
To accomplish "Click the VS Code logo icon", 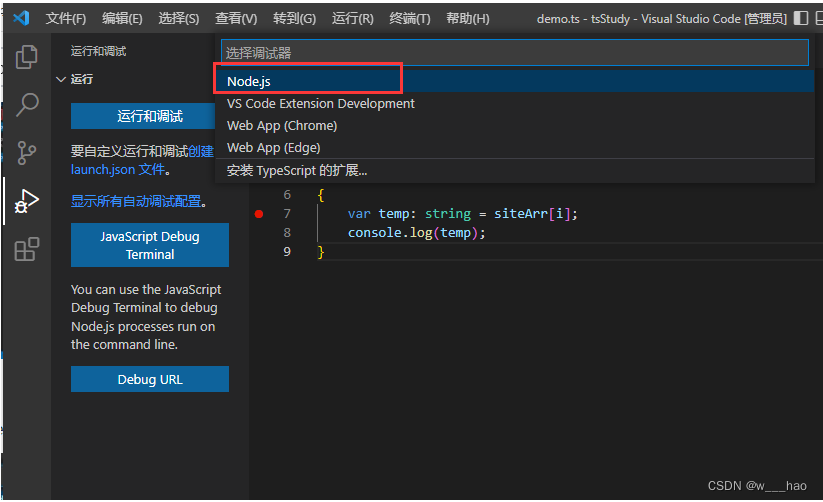I will pyautogui.click(x=21, y=18).
